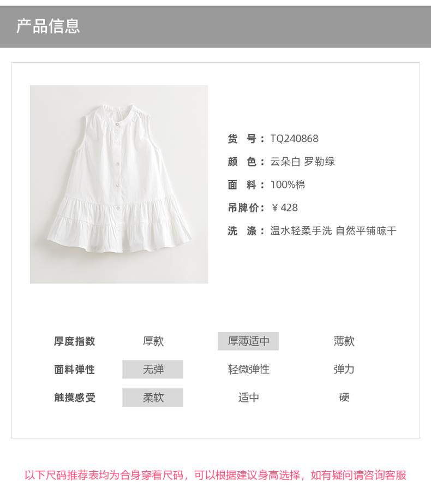Viewport: 431px width, 504px height.
Task: Click the pink size recommendation notice
Action: click(215, 475)
